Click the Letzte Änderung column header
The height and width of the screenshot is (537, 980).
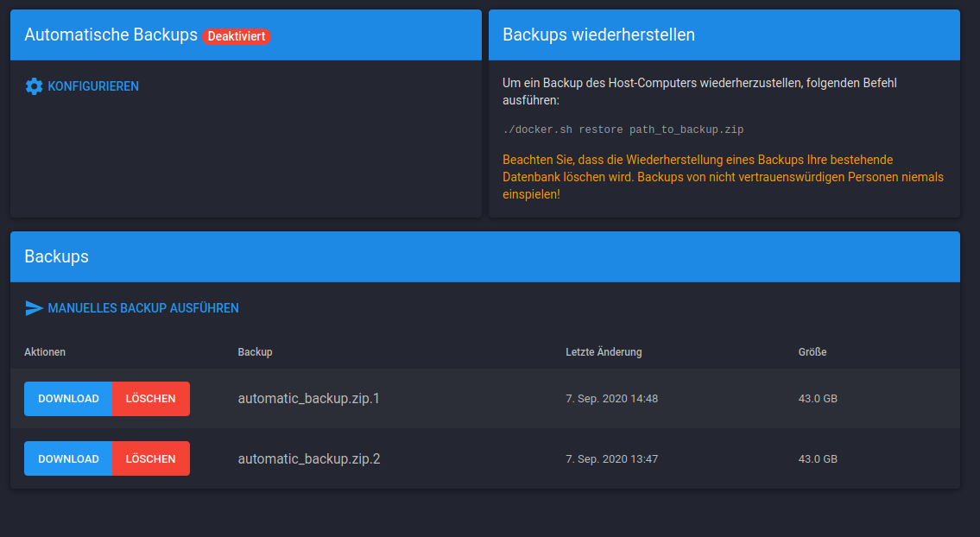tap(604, 352)
